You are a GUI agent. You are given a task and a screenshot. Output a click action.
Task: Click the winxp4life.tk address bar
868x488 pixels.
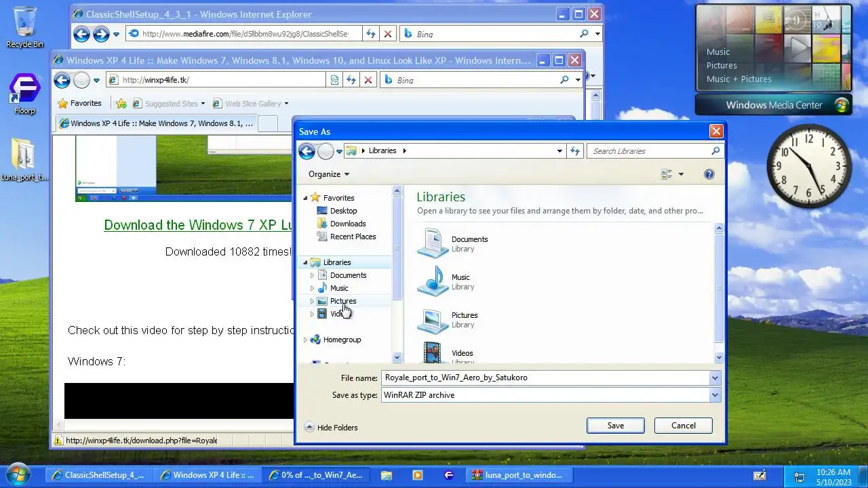coord(217,80)
